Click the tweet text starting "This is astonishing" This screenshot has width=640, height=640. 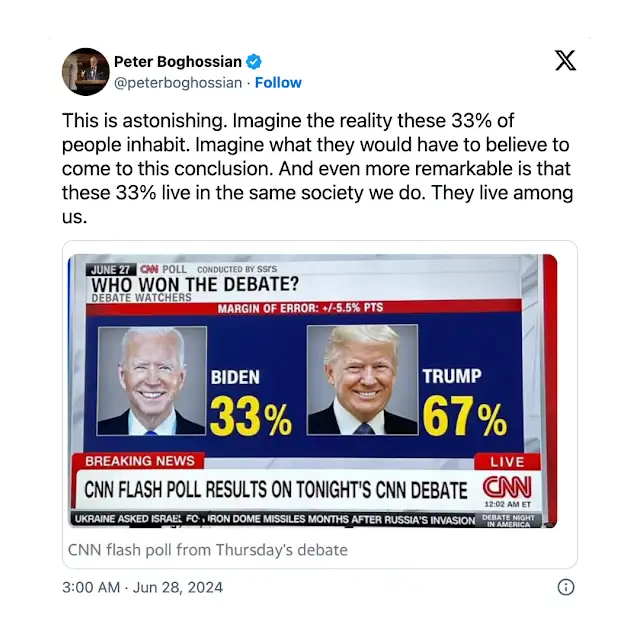(x=317, y=167)
